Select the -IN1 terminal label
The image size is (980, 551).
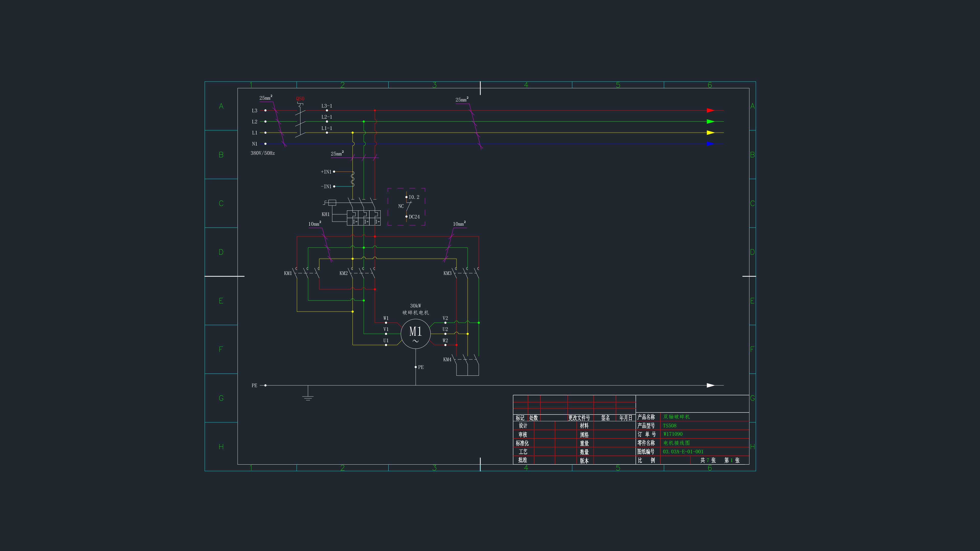point(326,186)
